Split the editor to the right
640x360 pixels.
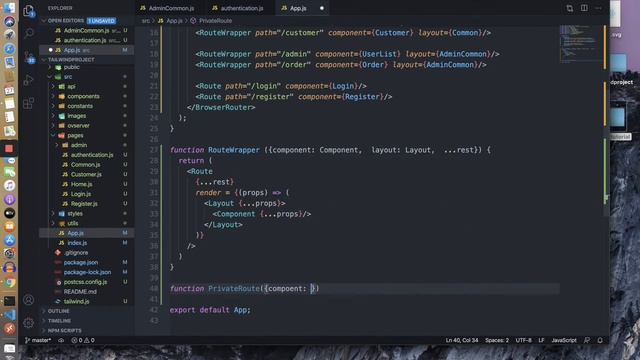click(584, 8)
